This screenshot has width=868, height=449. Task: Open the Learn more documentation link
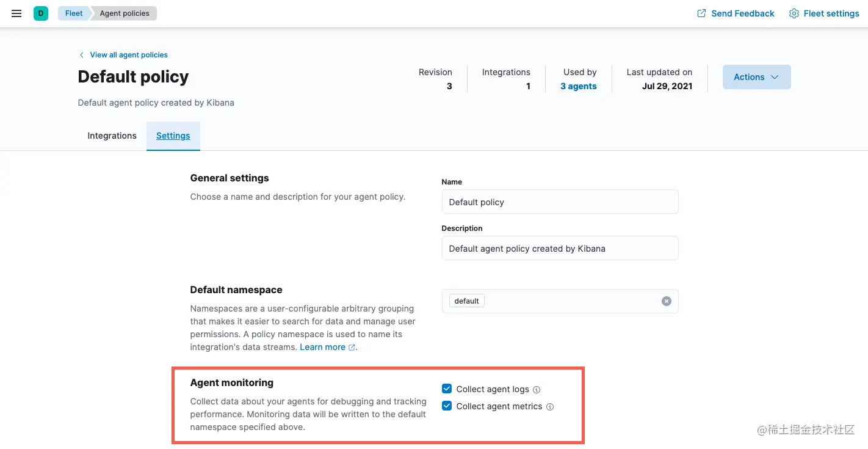(x=322, y=347)
